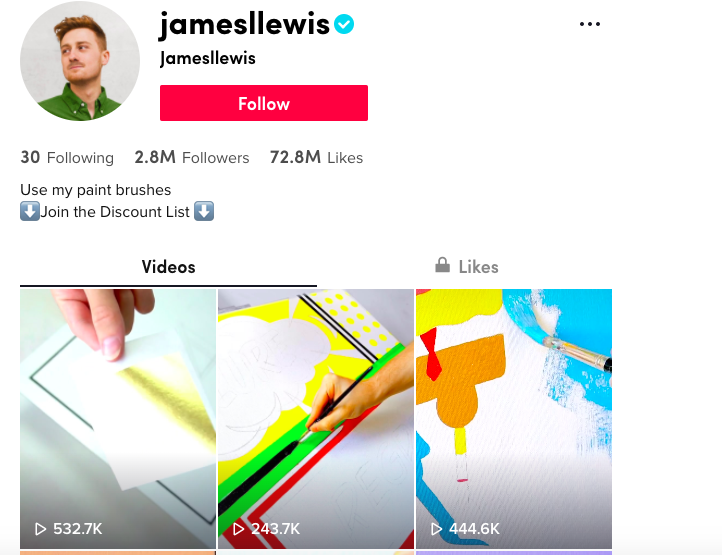This screenshot has width=722, height=555.
Task: Open the three-dot more options menu
Action: pos(589,24)
